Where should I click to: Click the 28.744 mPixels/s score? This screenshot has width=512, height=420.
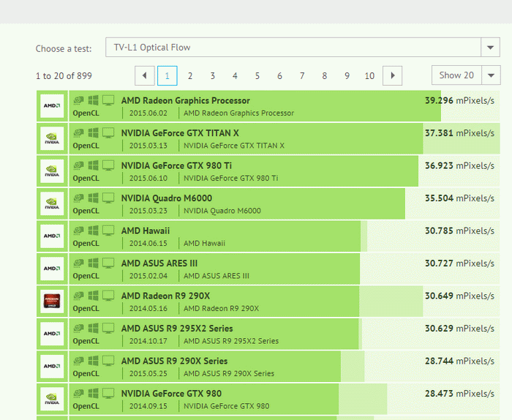[459, 361]
